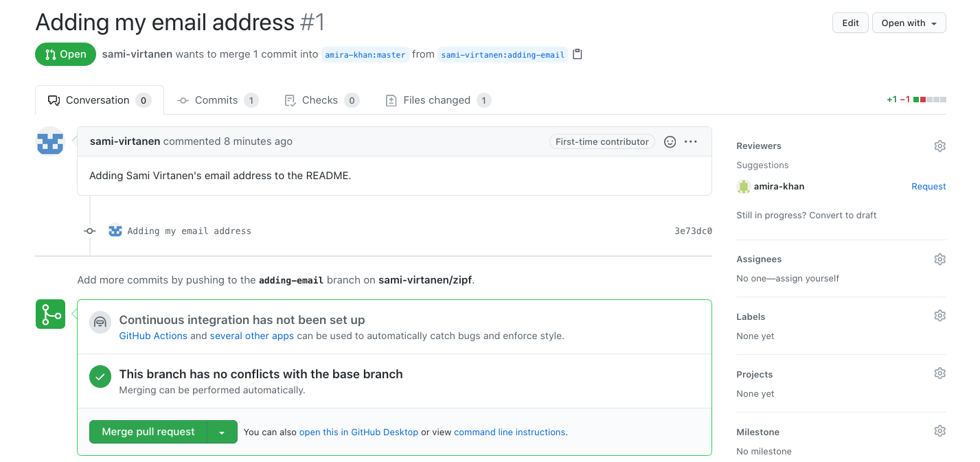Open the 'Open with' dropdown
The image size is (980, 462).
(x=909, y=23)
